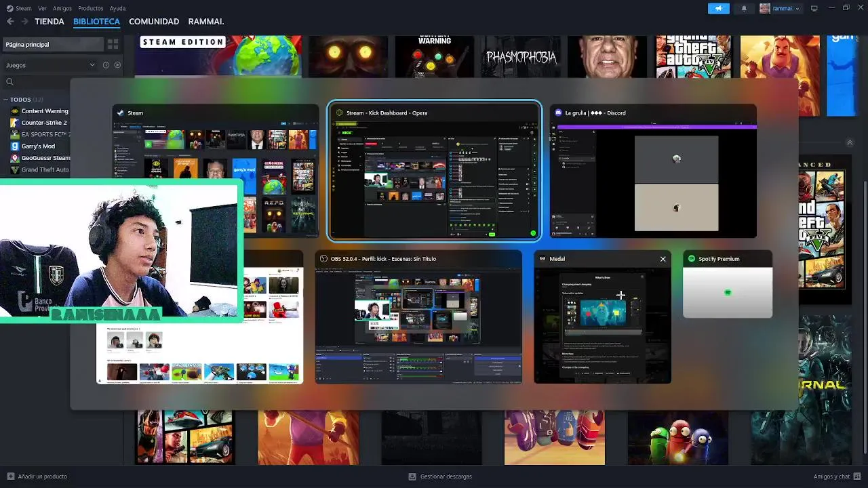Image resolution: width=868 pixels, height=488 pixels.
Task: Click the GeoGuessr game icon in the list
Action: point(14,158)
